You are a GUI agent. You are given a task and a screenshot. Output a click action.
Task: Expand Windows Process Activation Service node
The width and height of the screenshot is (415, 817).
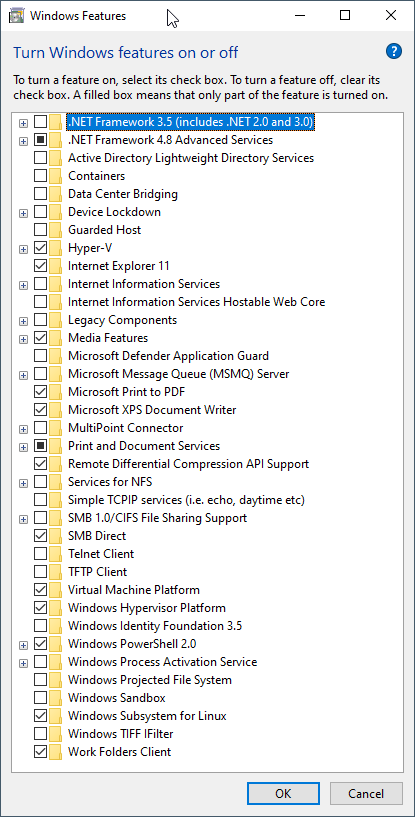23,663
